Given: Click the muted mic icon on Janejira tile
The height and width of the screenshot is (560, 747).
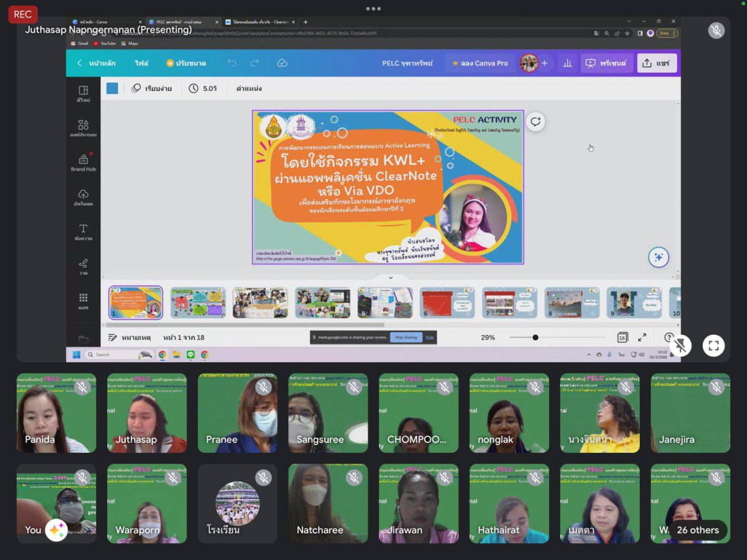Looking at the screenshot, I should (716, 387).
